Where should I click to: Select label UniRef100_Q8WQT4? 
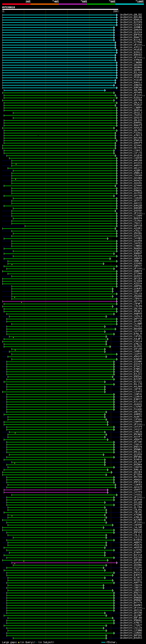coord(131,271)
